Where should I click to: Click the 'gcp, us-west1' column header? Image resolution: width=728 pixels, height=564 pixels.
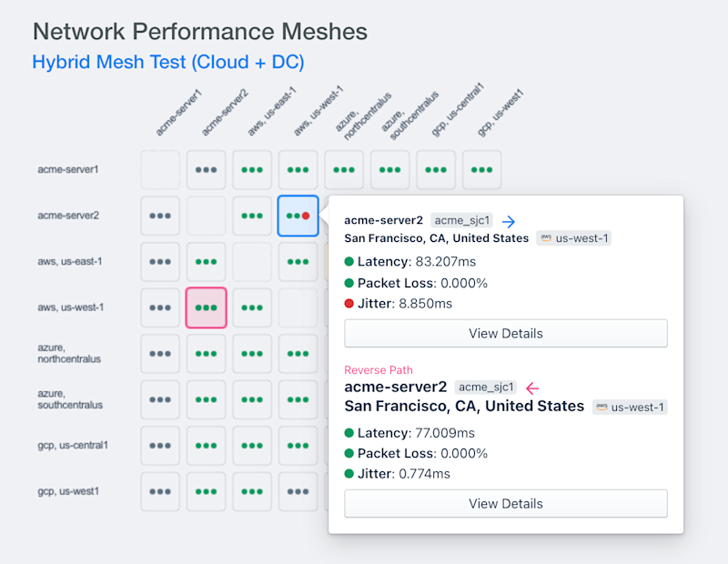click(500, 113)
